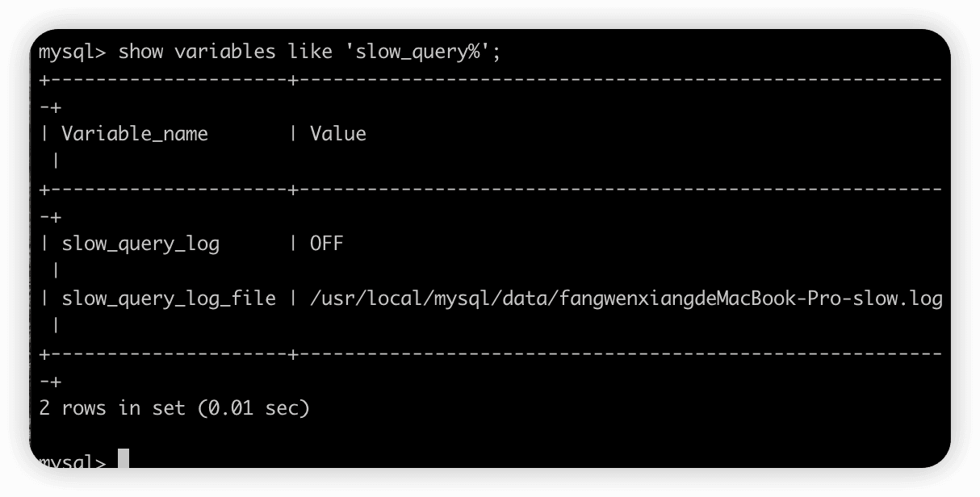Click the "(0.01 sec)" query timing

pyautogui.click(x=253, y=408)
